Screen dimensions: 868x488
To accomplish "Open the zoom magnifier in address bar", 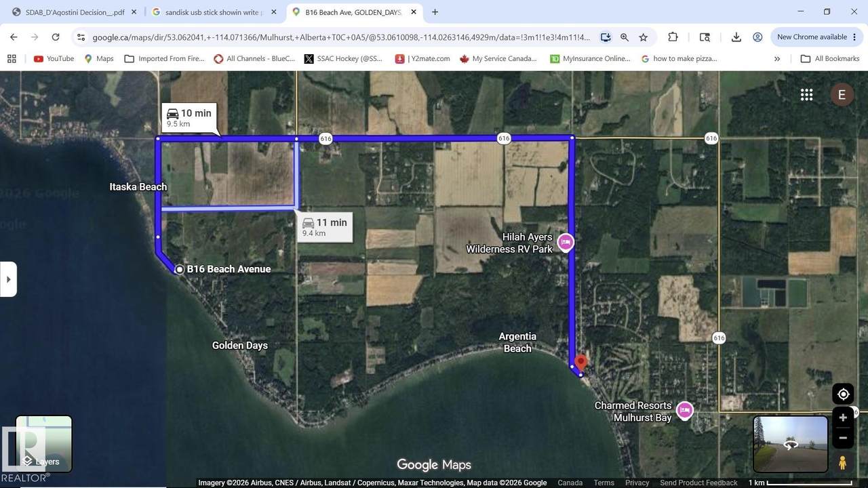I will (625, 37).
